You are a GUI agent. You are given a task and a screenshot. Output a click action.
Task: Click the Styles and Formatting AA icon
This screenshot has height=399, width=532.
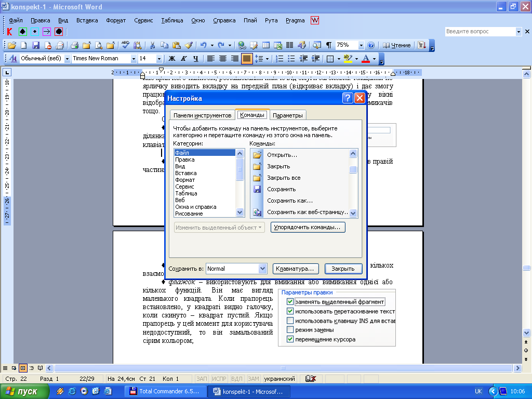tap(13, 59)
